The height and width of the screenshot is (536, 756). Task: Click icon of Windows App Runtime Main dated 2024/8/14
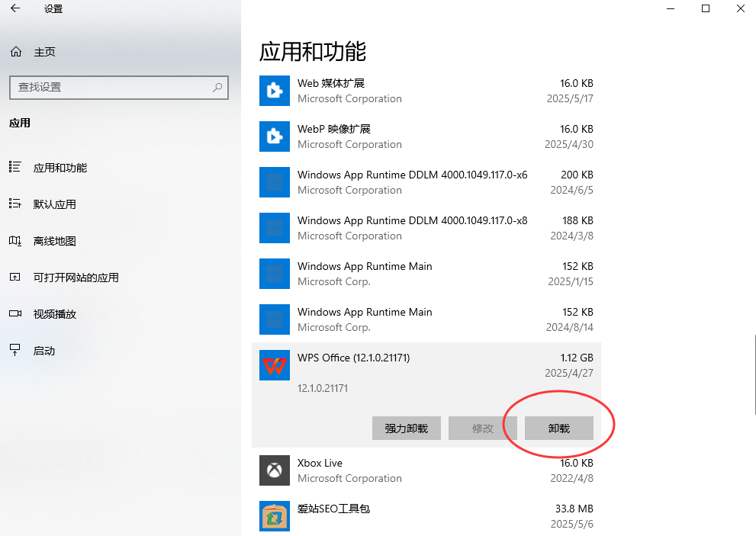275,319
